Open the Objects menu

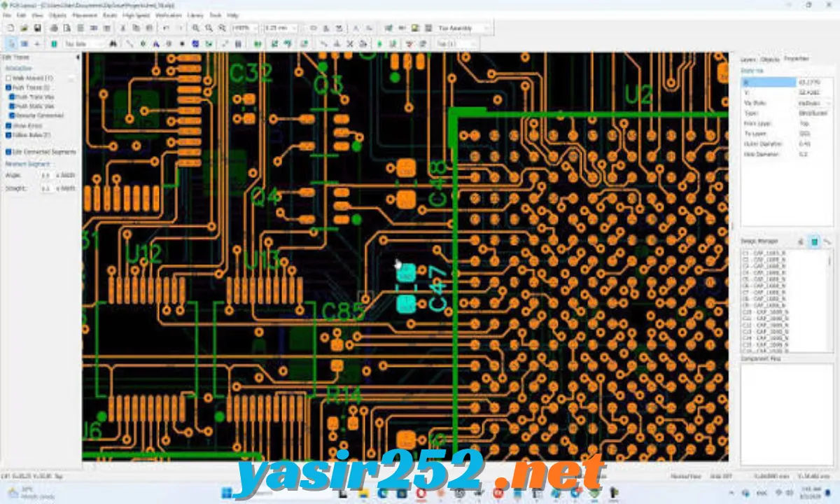(57, 15)
